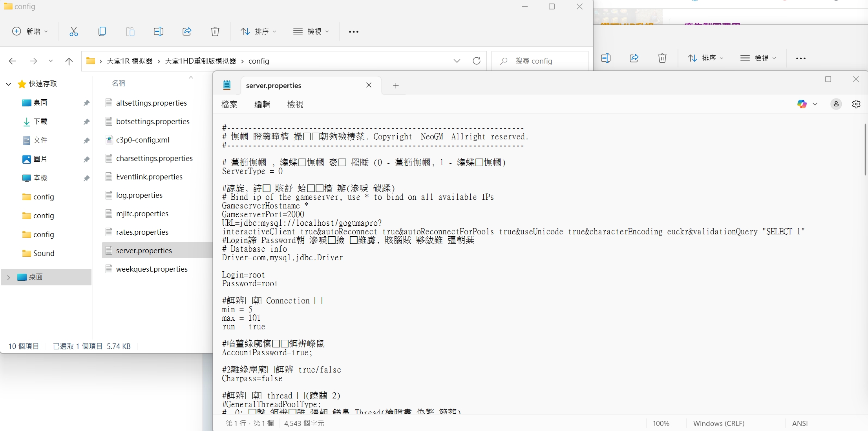Click the Paste icon in config toolbar
The width and height of the screenshot is (868, 431).
[130, 31]
